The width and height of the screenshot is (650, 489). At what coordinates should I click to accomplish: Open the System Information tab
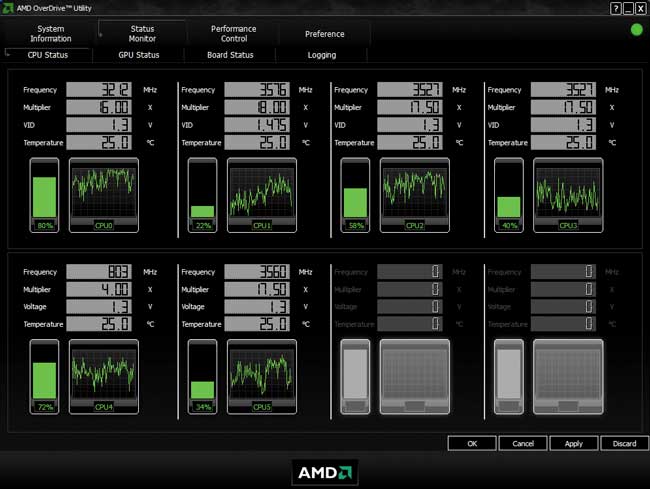tap(51, 34)
